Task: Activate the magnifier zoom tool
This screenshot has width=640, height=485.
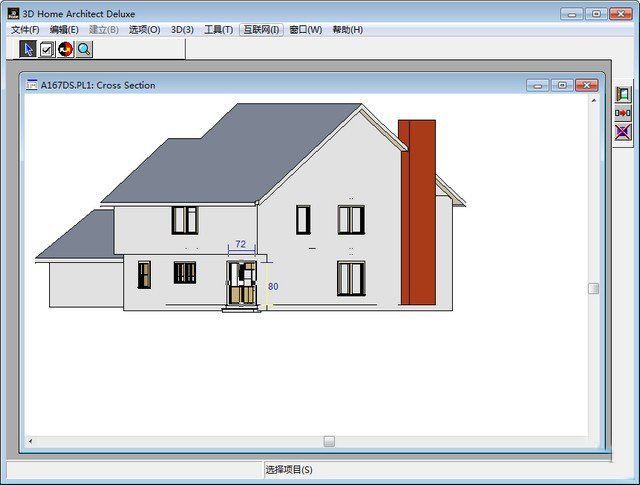Action: point(84,49)
